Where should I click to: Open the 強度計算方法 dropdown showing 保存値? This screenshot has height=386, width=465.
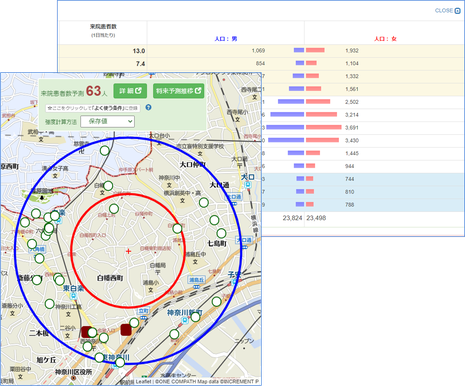108,121
